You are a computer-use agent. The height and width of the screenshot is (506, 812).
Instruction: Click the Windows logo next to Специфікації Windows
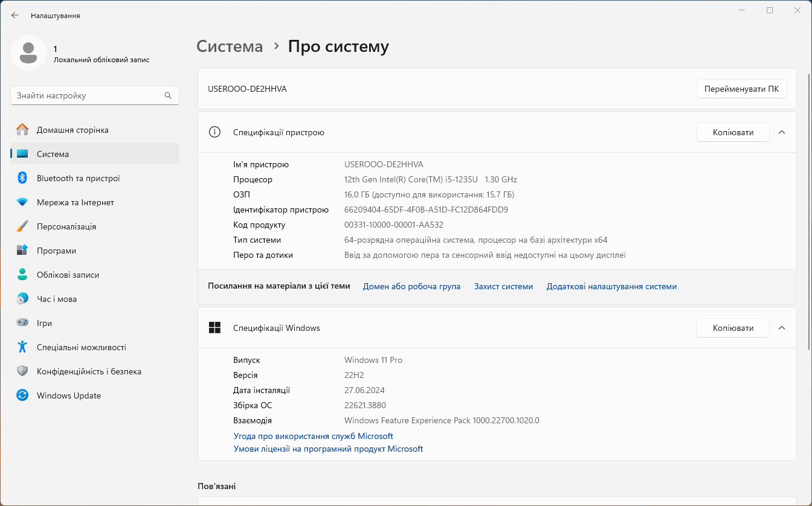pyautogui.click(x=214, y=328)
